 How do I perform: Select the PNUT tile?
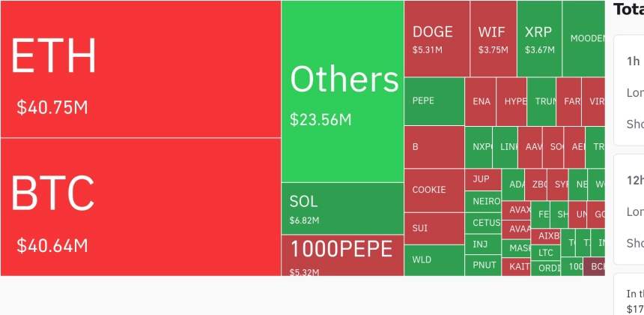[x=483, y=265]
